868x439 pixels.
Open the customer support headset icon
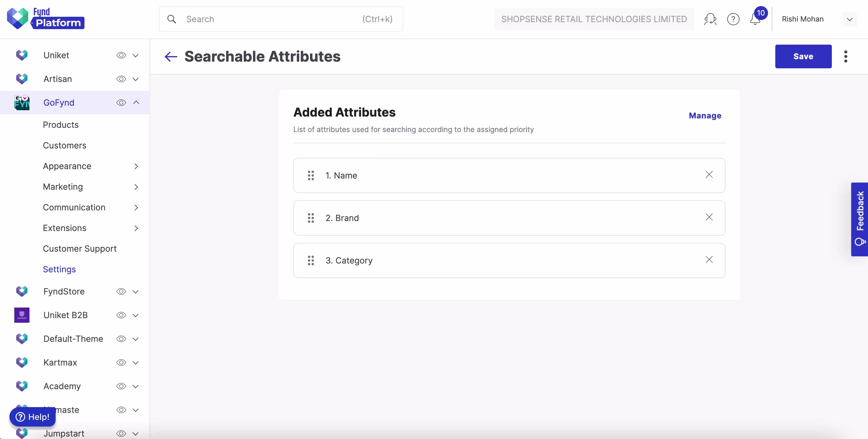[x=710, y=19]
